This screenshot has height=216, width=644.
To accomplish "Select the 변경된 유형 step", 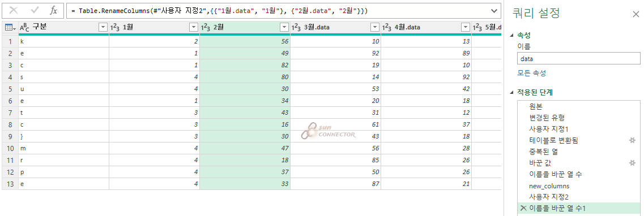I will click(x=579, y=118).
